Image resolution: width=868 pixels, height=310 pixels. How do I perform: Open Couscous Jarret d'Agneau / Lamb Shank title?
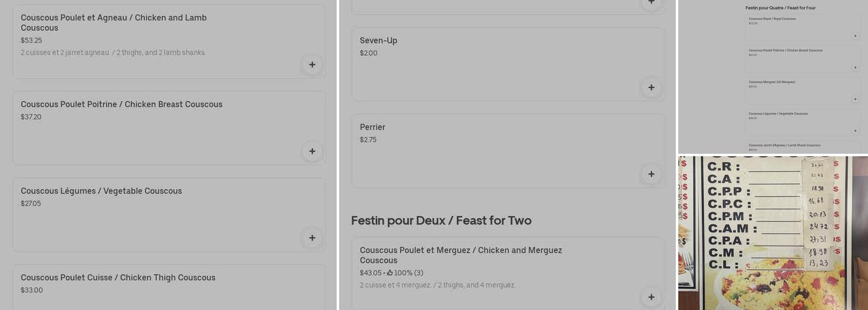pos(784,145)
